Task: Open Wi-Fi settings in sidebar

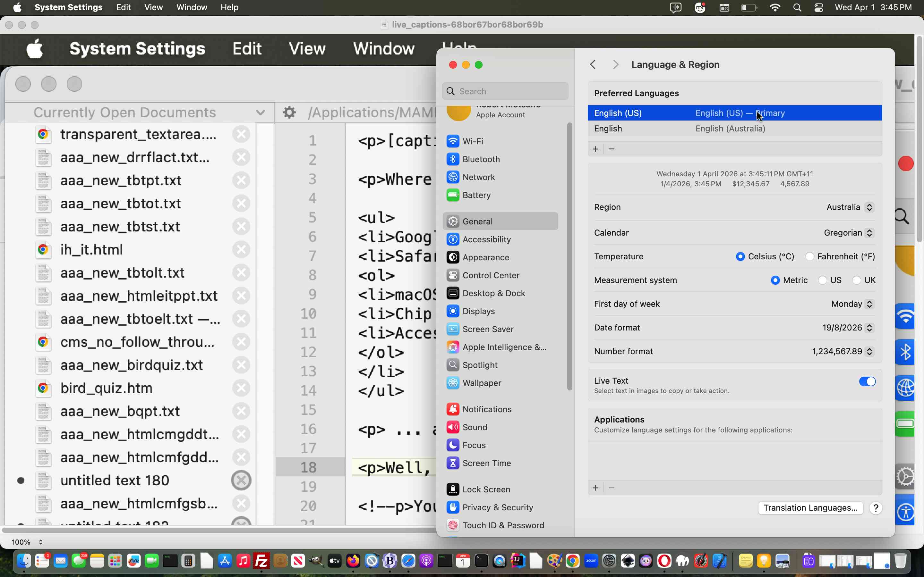Action: tap(472, 141)
